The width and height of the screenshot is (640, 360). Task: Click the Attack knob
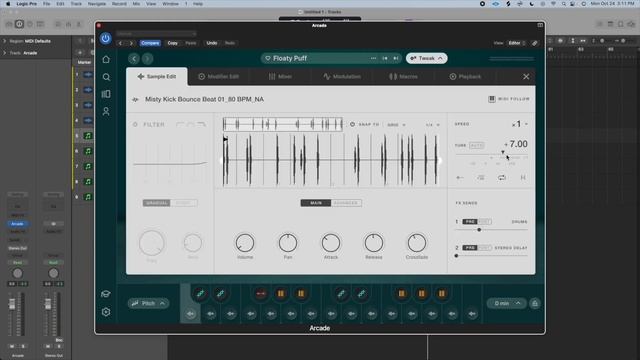[x=331, y=243]
